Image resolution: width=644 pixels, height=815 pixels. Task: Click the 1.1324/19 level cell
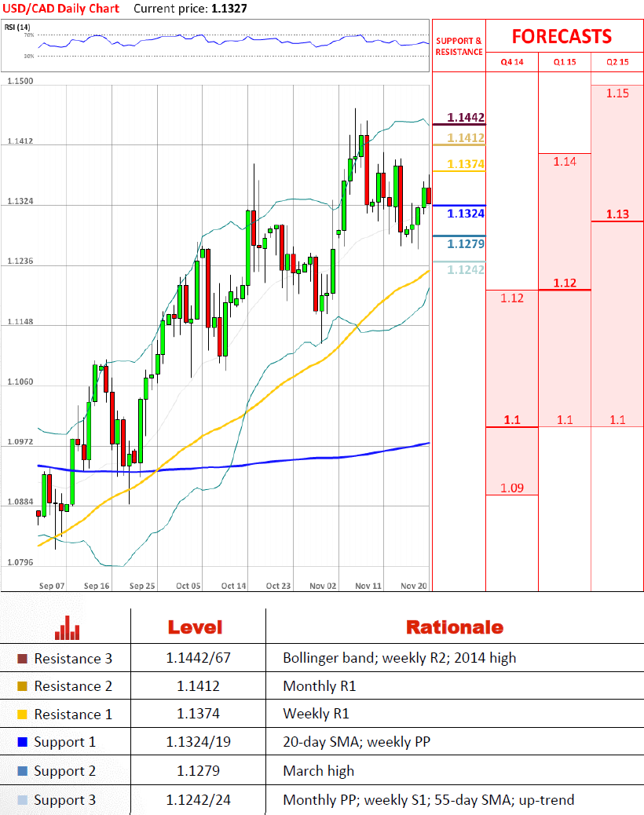(x=198, y=742)
